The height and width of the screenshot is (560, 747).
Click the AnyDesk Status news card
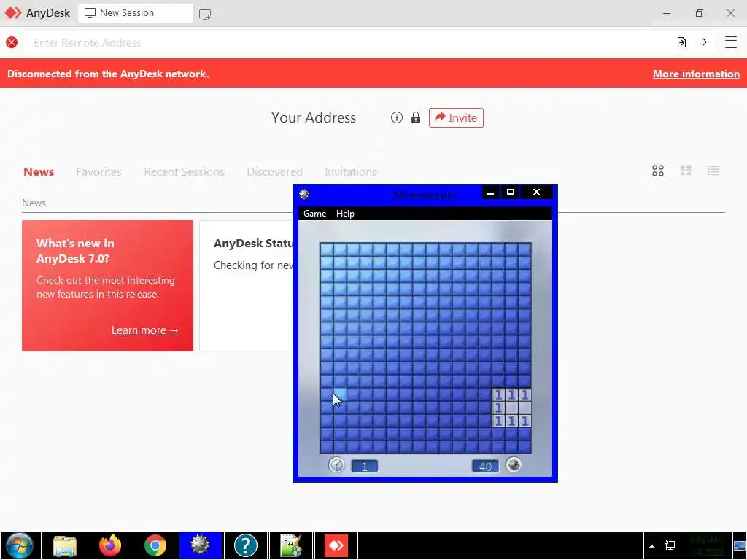(x=247, y=286)
